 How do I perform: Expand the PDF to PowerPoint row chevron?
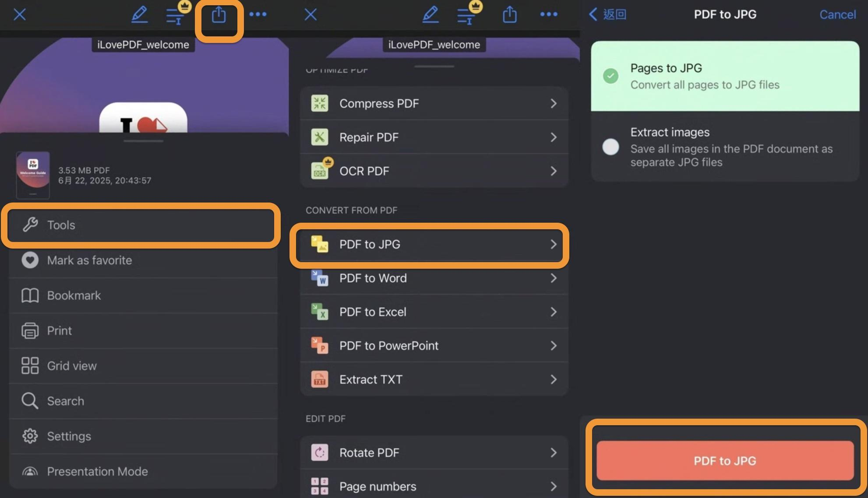[554, 345]
